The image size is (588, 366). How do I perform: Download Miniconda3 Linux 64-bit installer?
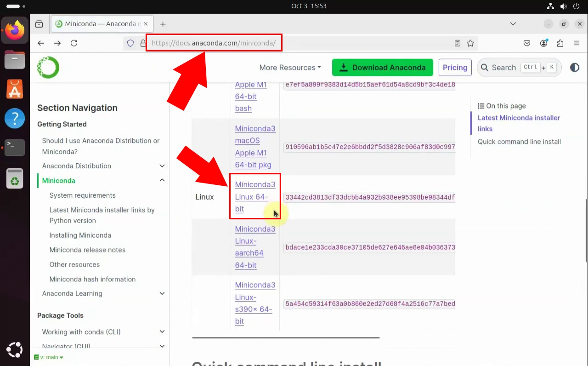pyautogui.click(x=255, y=197)
